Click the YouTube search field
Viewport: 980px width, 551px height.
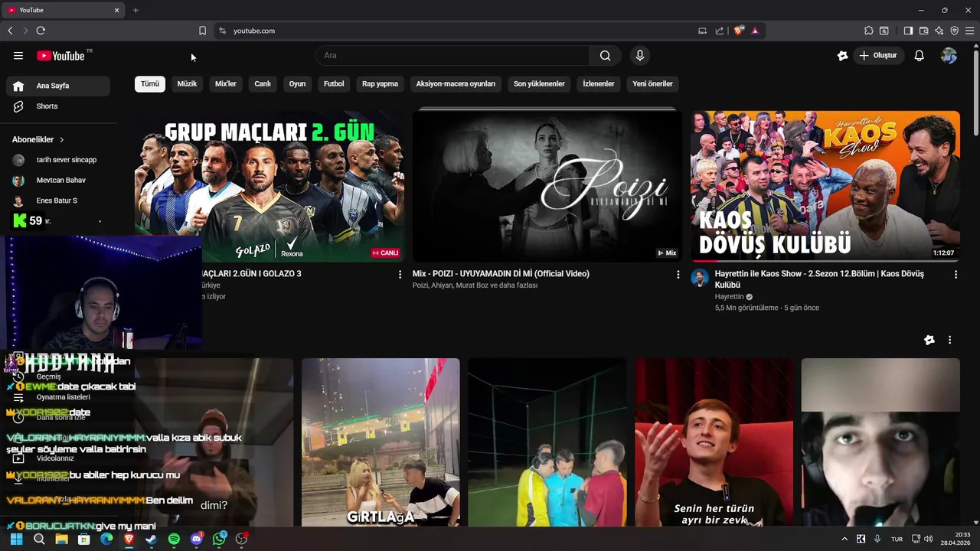tap(452, 55)
